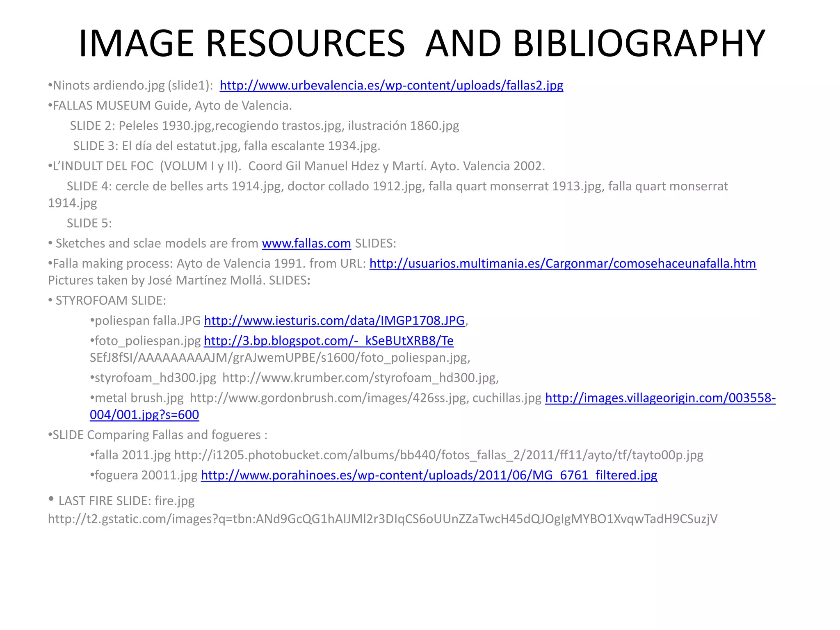Click the text 'Pictures taken by José Martínez Mollá. SLIDES:'
The height and width of the screenshot is (630, 840).
(179, 280)
